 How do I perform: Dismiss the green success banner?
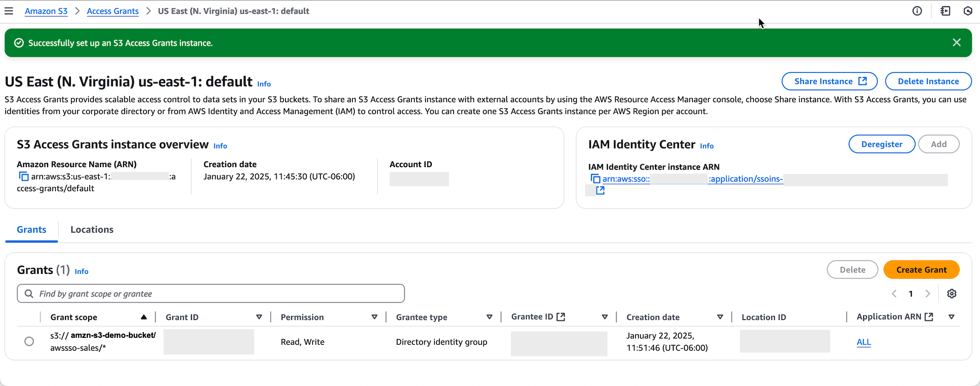(956, 43)
